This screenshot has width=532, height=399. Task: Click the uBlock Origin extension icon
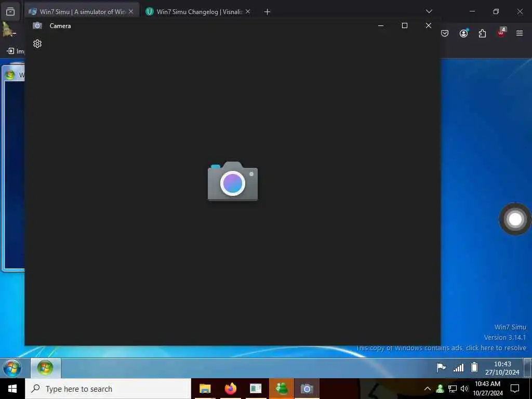(x=501, y=33)
